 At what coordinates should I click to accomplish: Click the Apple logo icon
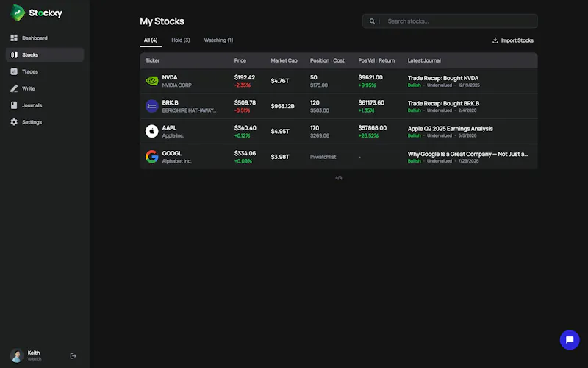[x=152, y=132]
